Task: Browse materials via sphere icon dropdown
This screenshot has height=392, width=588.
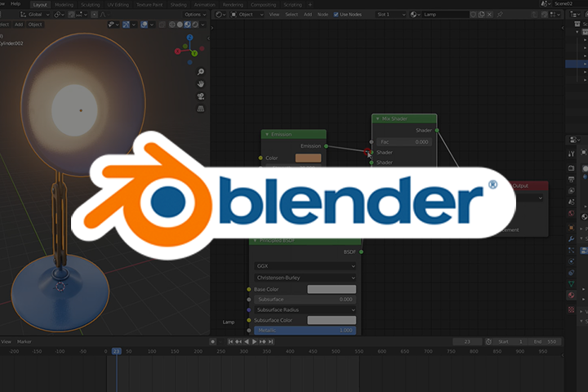Action: 415,14
